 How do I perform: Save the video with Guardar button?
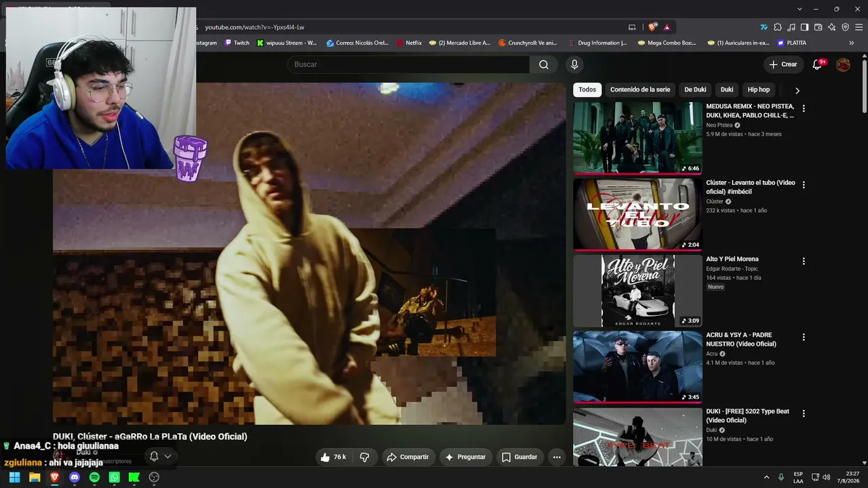pos(519,457)
